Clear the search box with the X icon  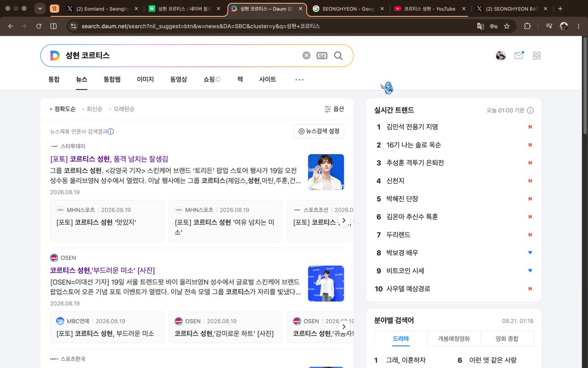tap(306, 55)
